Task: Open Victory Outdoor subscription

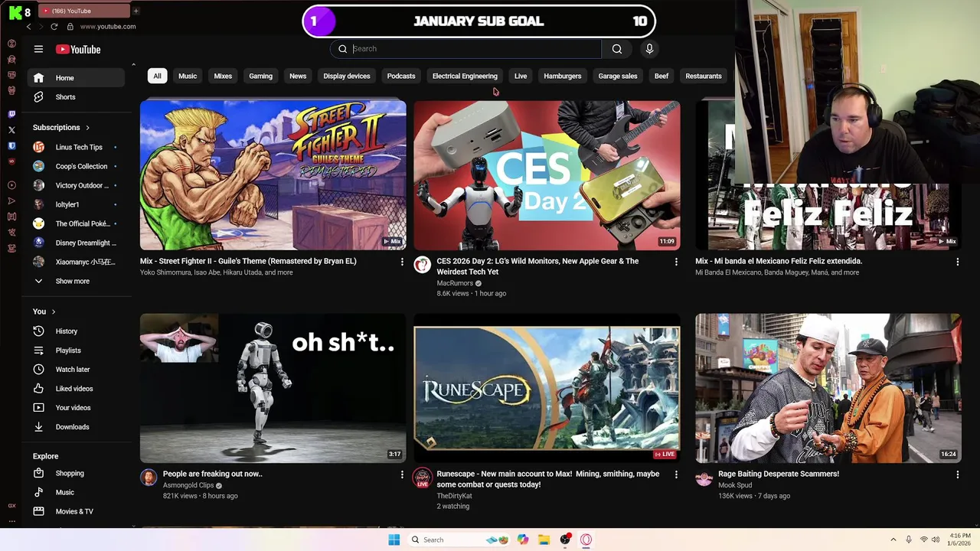Action: pos(76,185)
